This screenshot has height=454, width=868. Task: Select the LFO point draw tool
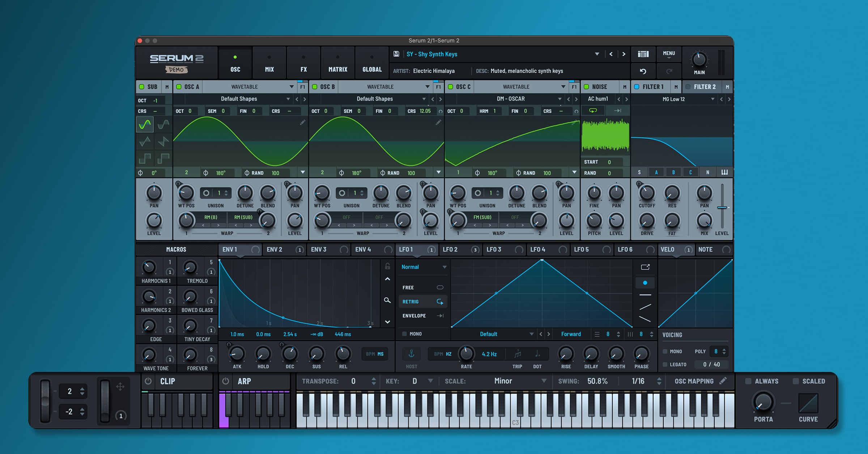click(x=645, y=283)
